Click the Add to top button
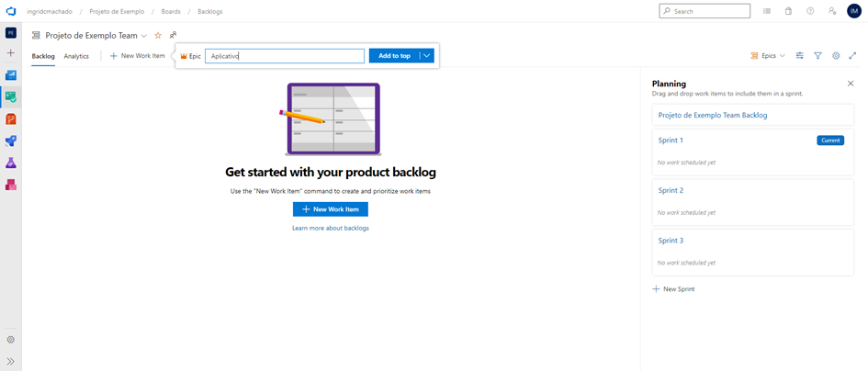This screenshot has height=371, width=868. 395,56
